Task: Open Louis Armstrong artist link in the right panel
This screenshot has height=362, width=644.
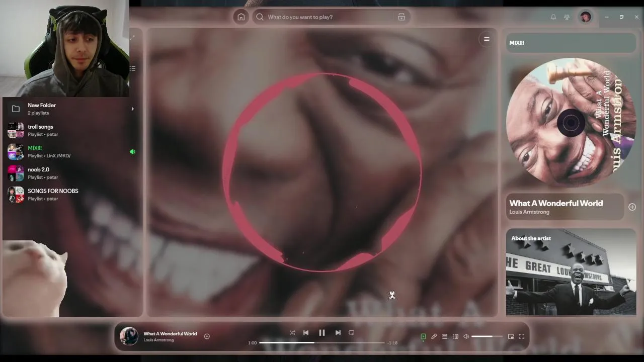Action: click(x=529, y=212)
